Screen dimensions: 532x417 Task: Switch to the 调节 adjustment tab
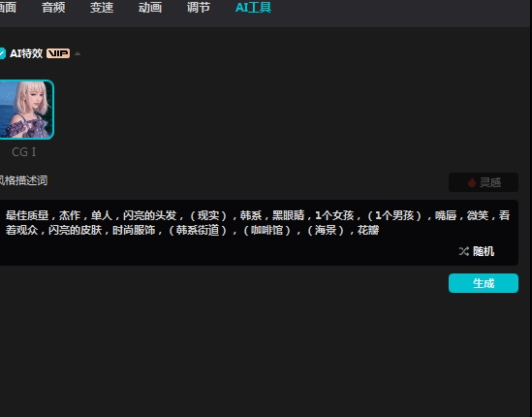(199, 7)
